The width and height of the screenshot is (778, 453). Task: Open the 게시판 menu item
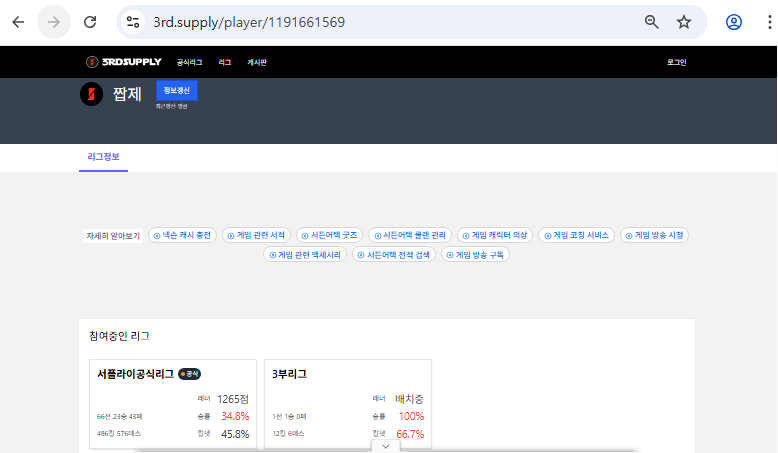click(x=257, y=62)
